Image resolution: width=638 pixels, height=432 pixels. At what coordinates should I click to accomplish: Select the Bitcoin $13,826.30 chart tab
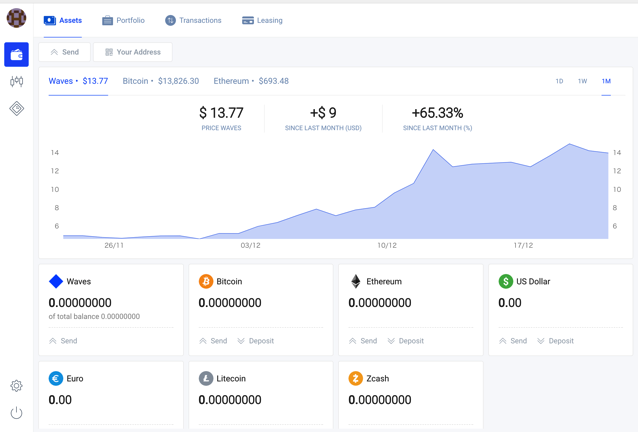pos(161,81)
